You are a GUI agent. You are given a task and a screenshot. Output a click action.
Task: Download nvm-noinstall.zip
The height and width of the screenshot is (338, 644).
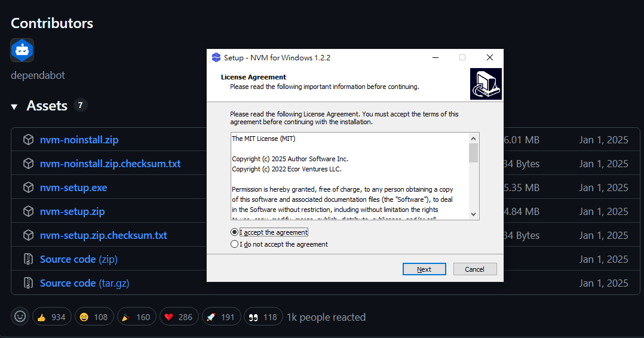(x=79, y=140)
